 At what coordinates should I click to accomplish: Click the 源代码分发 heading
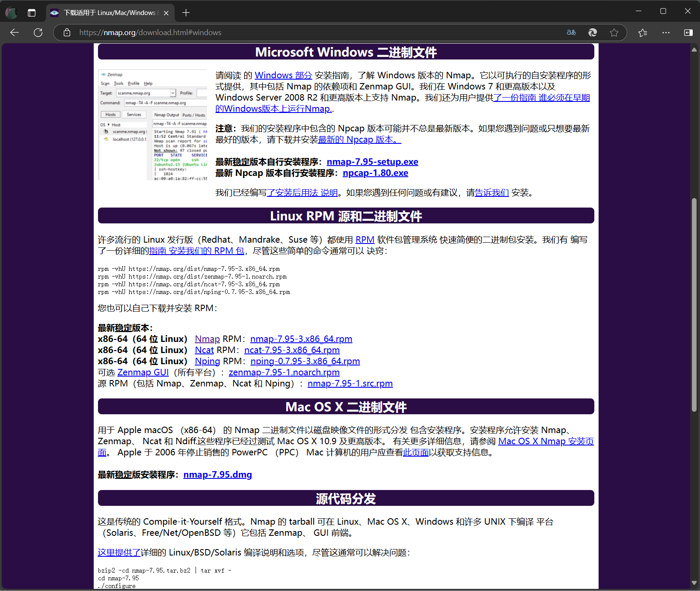click(346, 498)
